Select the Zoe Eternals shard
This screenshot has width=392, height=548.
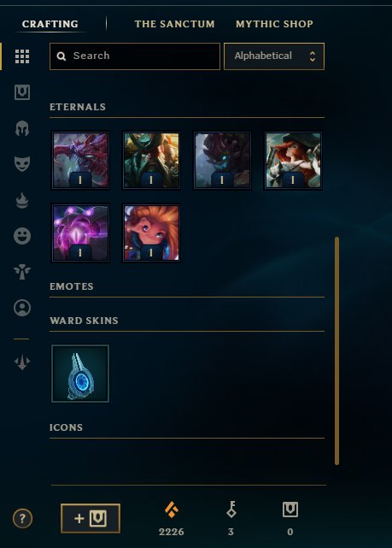click(151, 233)
